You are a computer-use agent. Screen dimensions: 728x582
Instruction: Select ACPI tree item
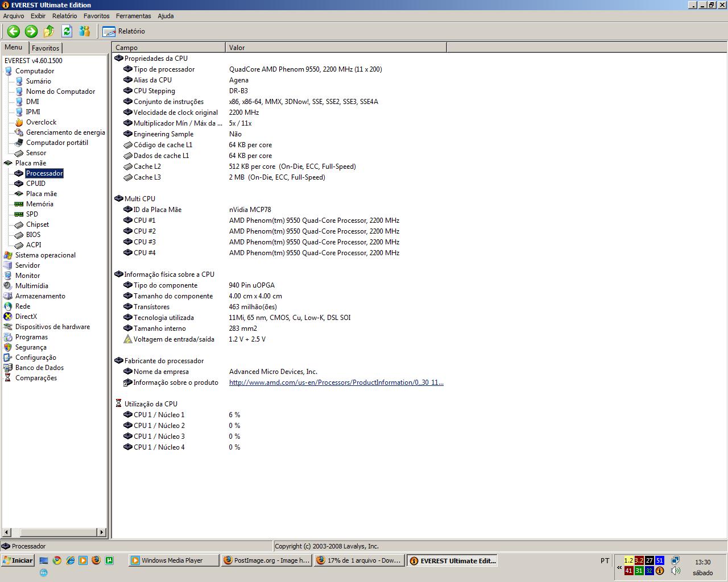[34, 245]
